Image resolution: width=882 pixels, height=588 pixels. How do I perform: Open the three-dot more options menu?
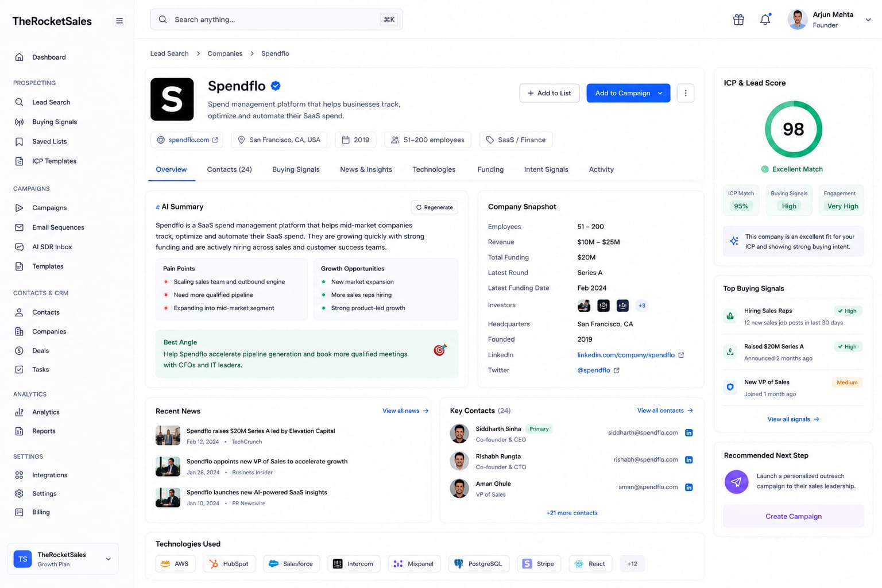(685, 93)
